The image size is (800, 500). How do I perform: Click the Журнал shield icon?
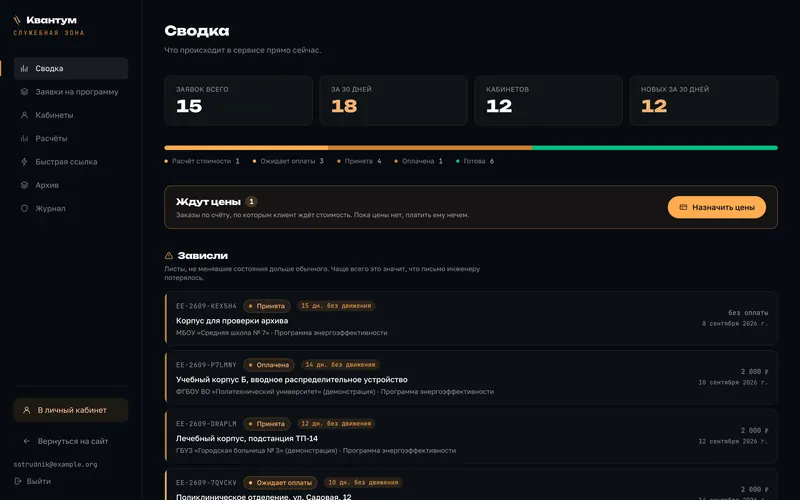[x=24, y=208]
